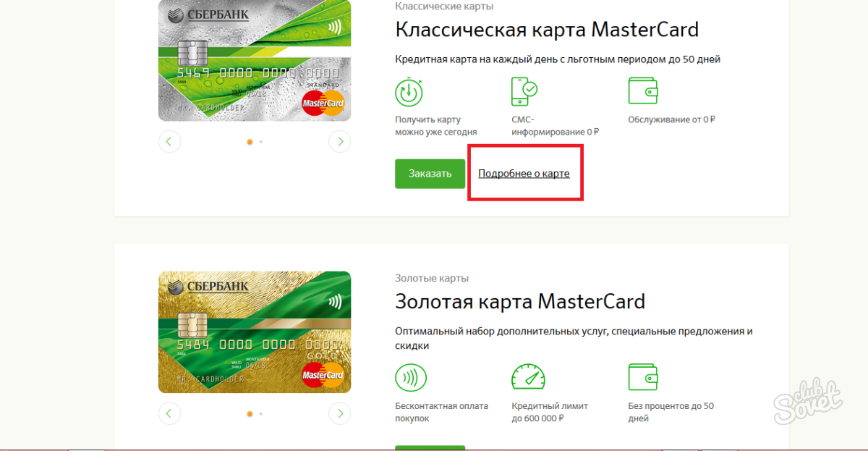The image size is (868, 451).
Task: Open the 'Подробнее о карте' link
Action: tap(524, 174)
